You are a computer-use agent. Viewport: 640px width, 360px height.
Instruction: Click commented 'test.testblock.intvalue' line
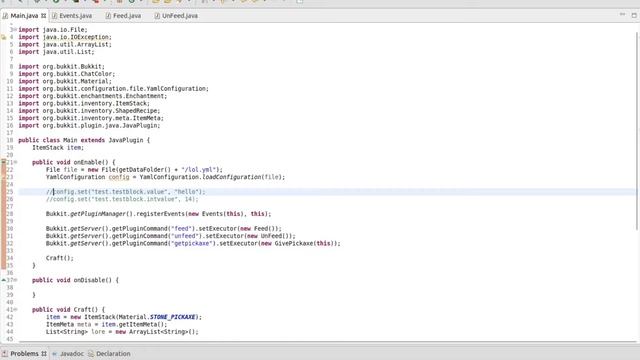pos(122,199)
